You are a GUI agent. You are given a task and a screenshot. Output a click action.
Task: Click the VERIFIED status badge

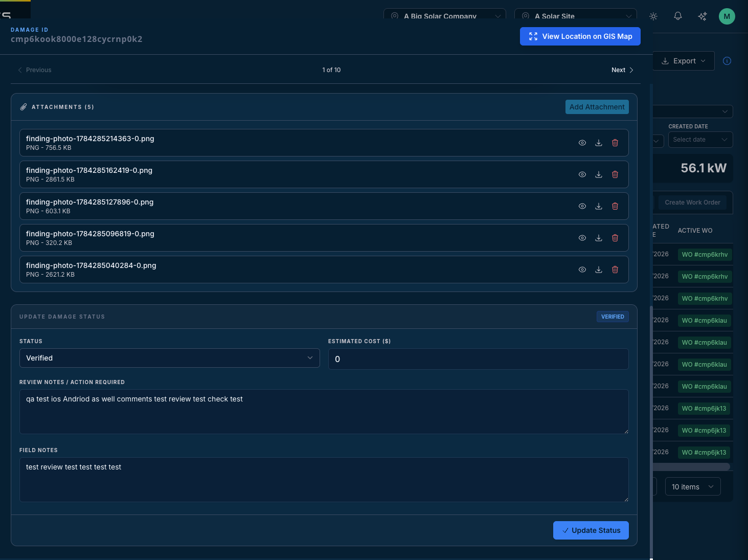coord(613,317)
